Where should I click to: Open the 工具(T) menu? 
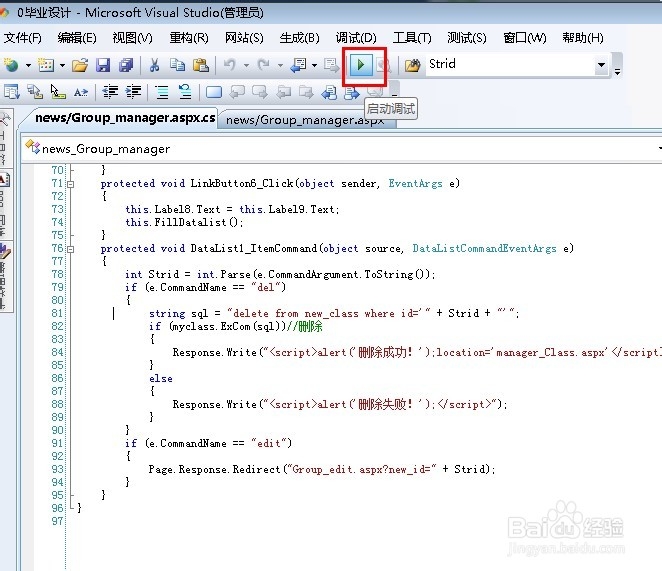coord(412,38)
